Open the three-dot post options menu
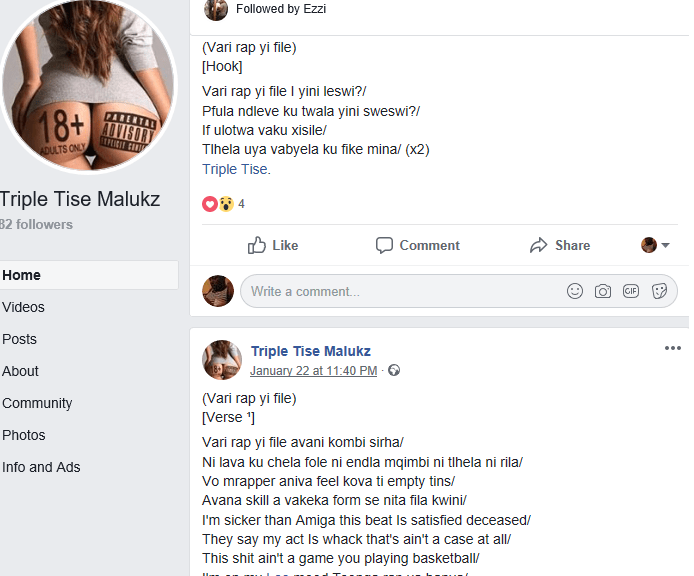The width and height of the screenshot is (694, 576). [673, 348]
